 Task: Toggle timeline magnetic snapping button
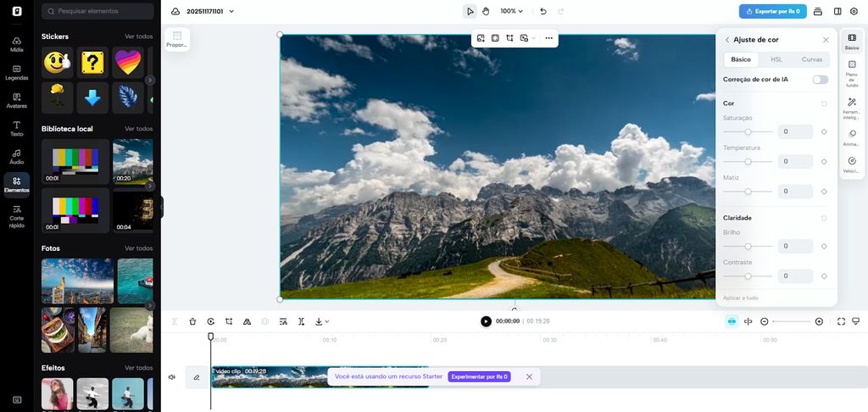point(731,321)
